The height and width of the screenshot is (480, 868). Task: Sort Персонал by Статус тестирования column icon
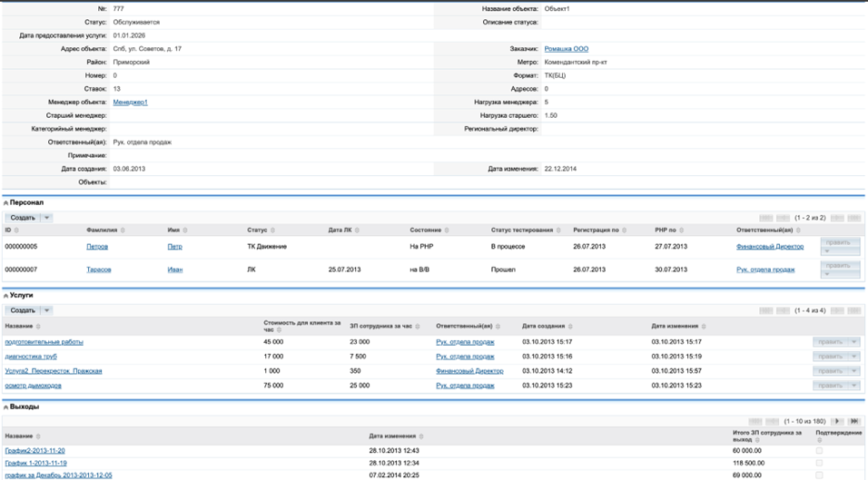point(557,230)
